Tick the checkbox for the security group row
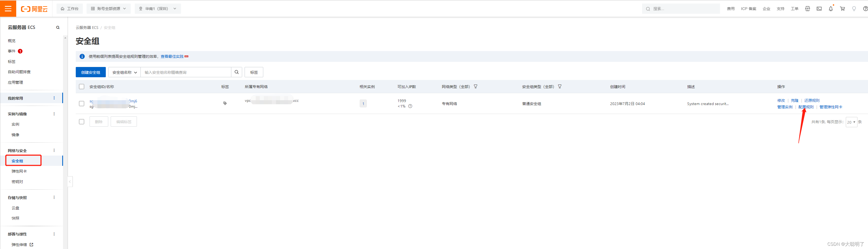This screenshot has height=249, width=868. pyautogui.click(x=81, y=103)
